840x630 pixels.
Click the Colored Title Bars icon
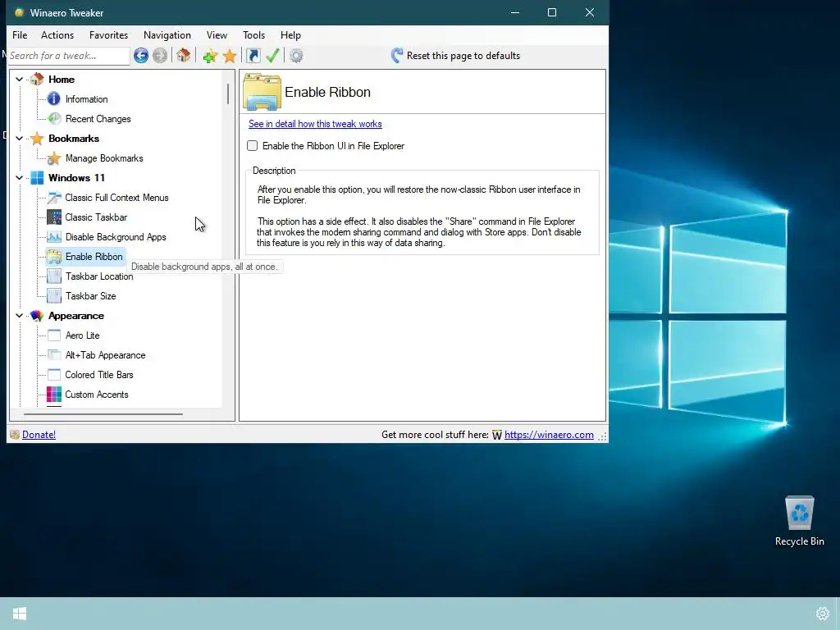(x=54, y=374)
